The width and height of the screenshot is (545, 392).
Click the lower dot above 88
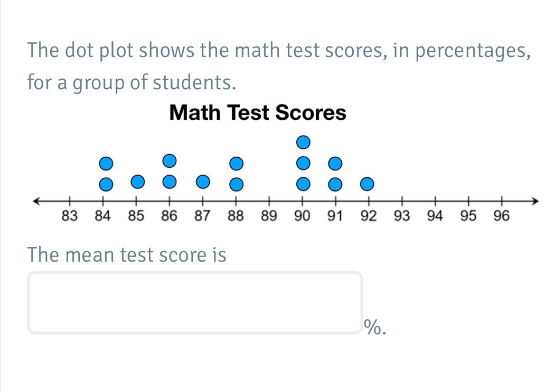coord(236,184)
